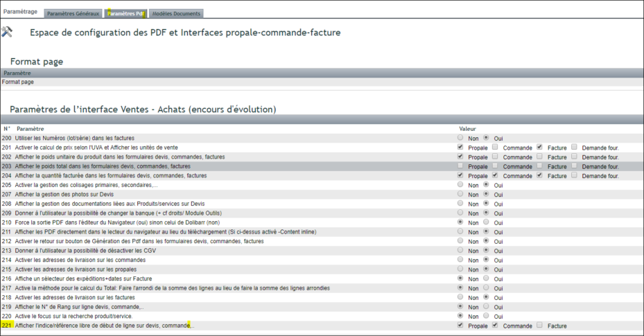Image resolution: width=644 pixels, height=336 pixels.
Task: Check Commande for parameter 201
Action: 495,147
